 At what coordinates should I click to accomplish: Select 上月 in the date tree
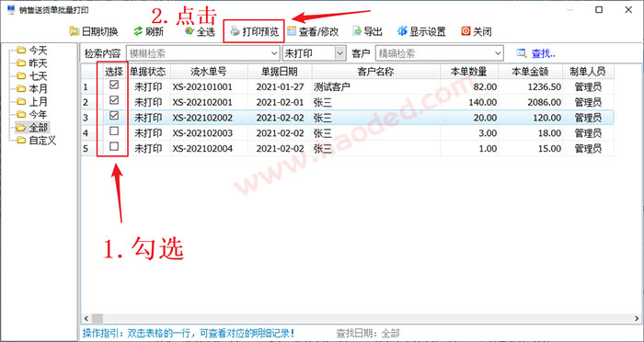(39, 101)
